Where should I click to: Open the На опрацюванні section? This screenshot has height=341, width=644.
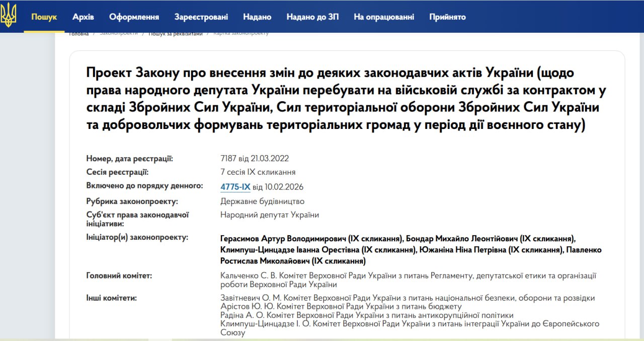pyautogui.click(x=384, y=17)
